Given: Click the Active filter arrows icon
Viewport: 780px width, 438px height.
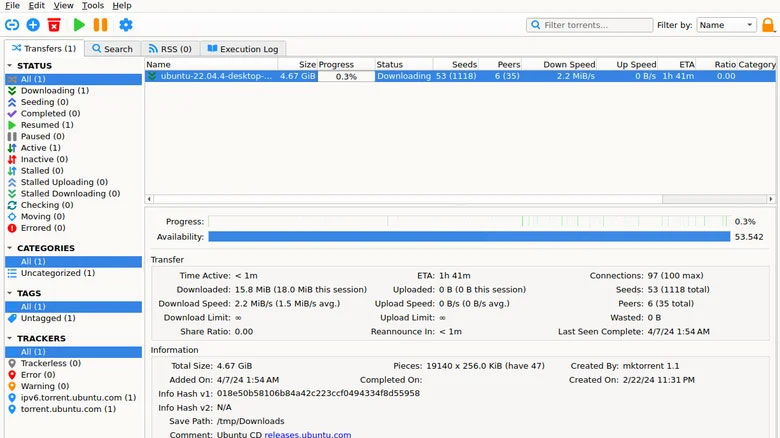Looking at the screenshot, I should coord(12,148).
